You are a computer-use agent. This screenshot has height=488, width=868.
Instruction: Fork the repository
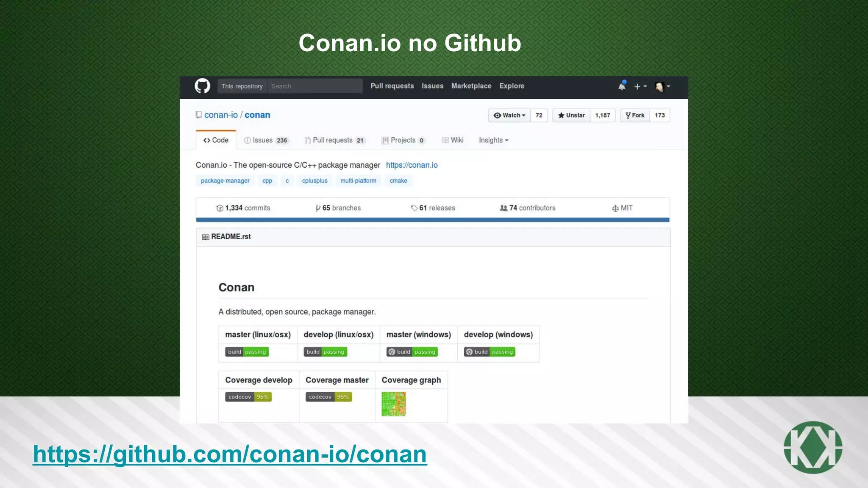click(635, 115)
